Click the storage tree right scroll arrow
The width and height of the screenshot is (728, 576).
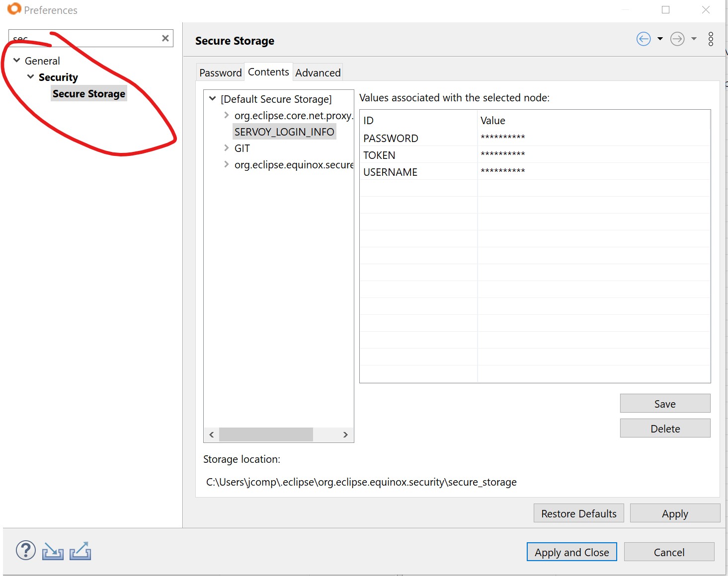coord(345,434)
